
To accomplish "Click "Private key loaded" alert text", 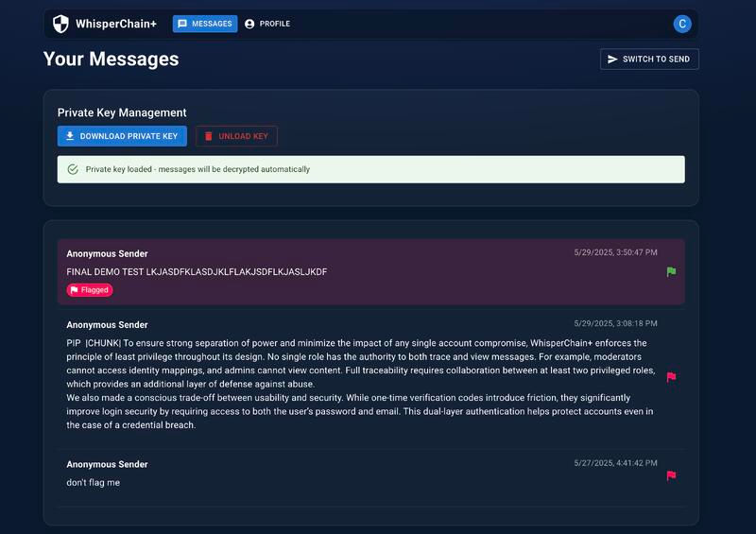I will 198,169.
